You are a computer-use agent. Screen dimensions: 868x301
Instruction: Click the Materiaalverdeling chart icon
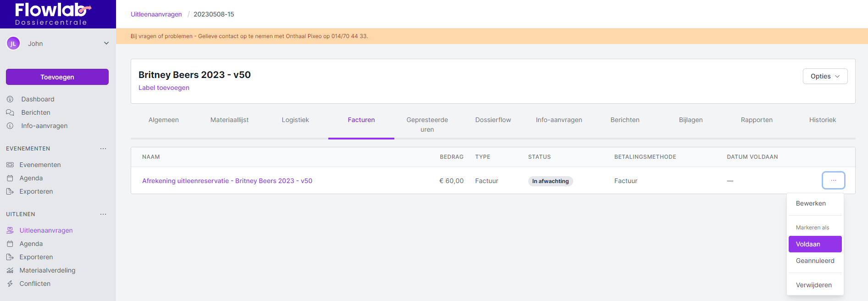click(10, 270)
